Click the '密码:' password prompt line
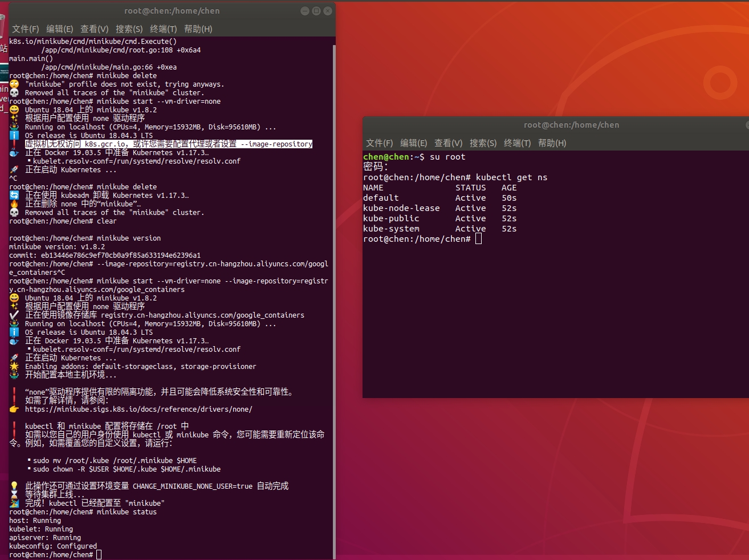Image resolution: width=749 pixels, height=560 pixels. (x=376, y=167)
